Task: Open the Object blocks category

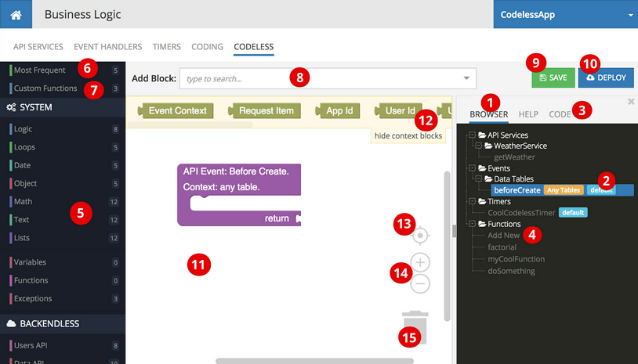Action: [x=63, y=183]
